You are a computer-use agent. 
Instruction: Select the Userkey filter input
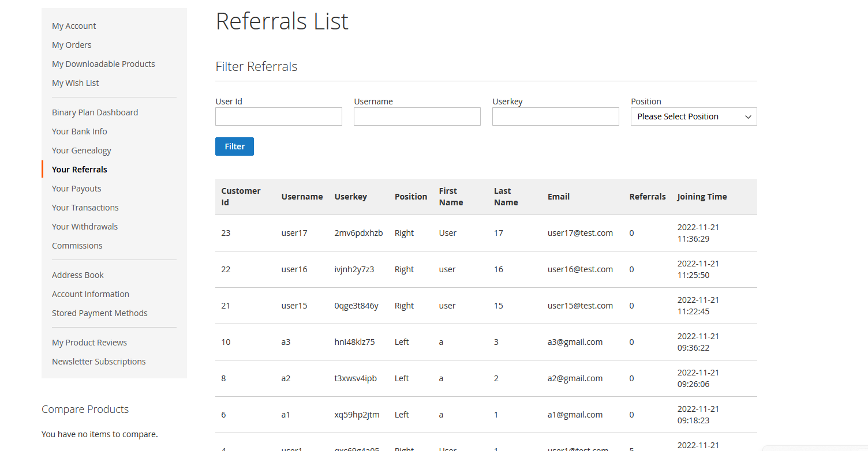tap(555, 116)
